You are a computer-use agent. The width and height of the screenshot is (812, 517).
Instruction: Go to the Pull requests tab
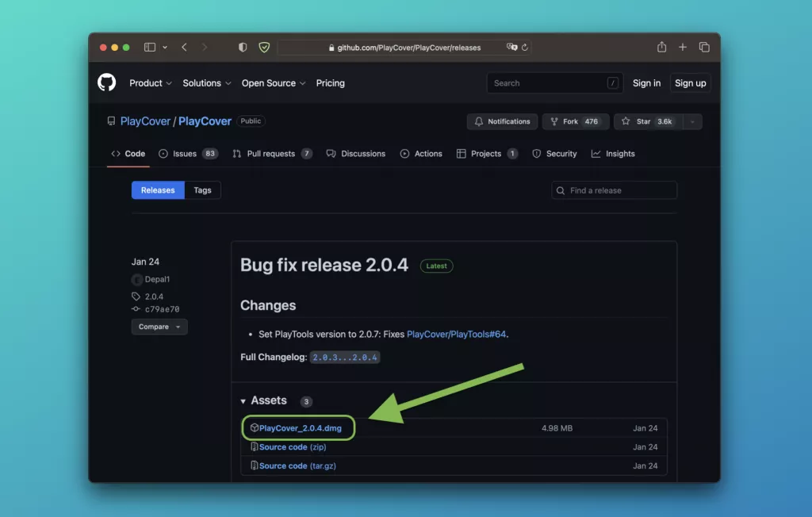pos(272,154)
